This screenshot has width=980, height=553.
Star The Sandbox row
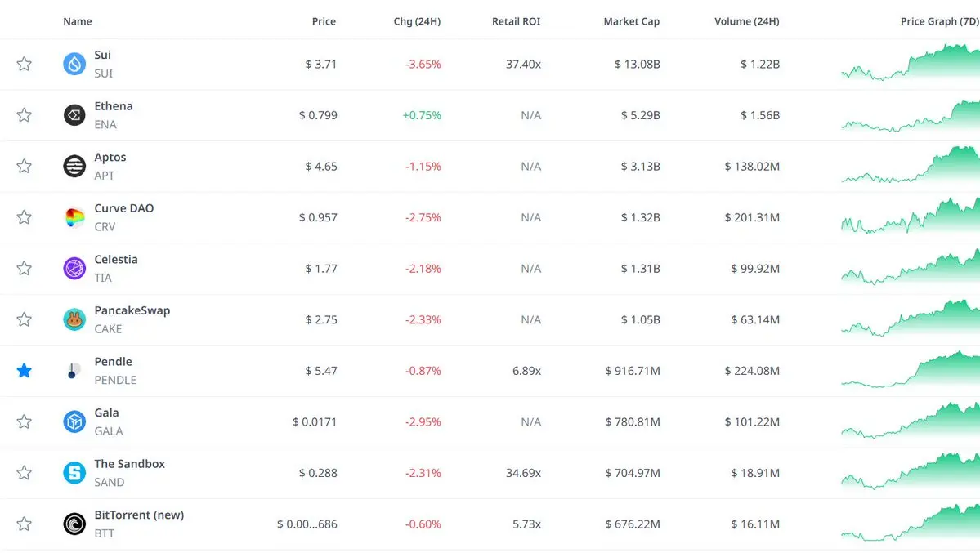tap(24, 473)
